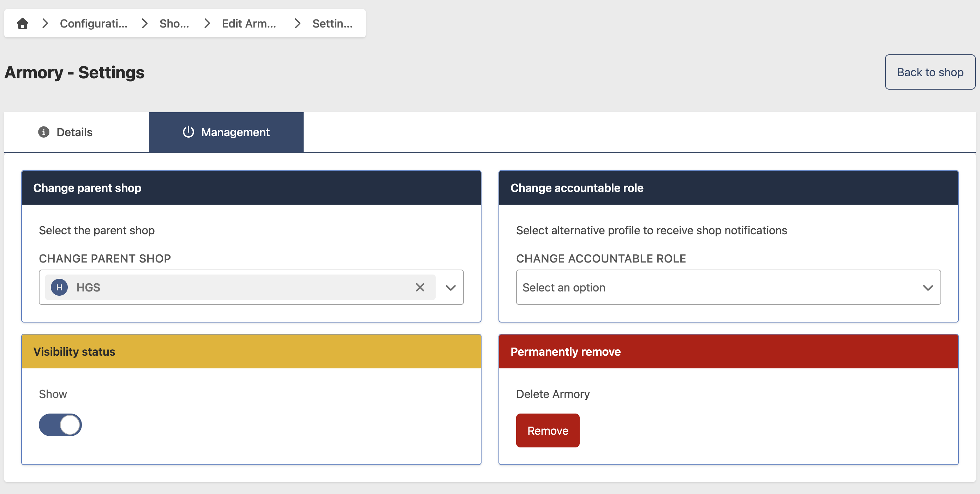Expand the Change parent shop dropdown arrow

point(450,288)
